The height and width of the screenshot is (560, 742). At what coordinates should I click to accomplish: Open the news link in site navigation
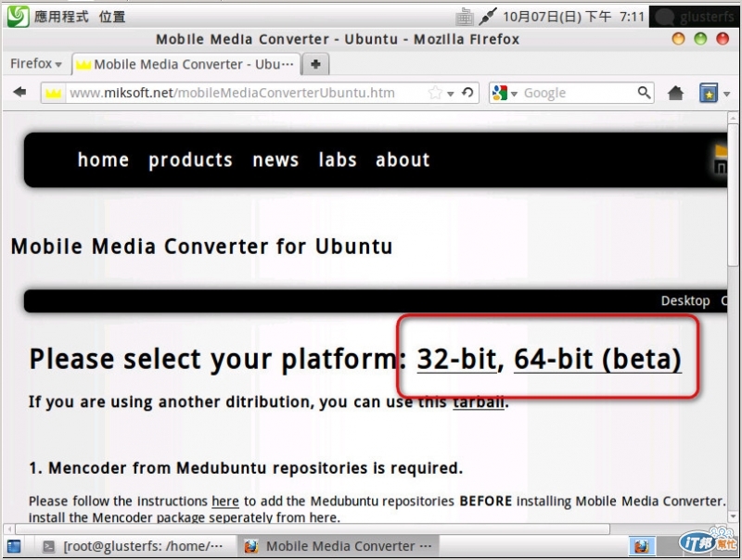pyautogui.click(x=275, y=160)
